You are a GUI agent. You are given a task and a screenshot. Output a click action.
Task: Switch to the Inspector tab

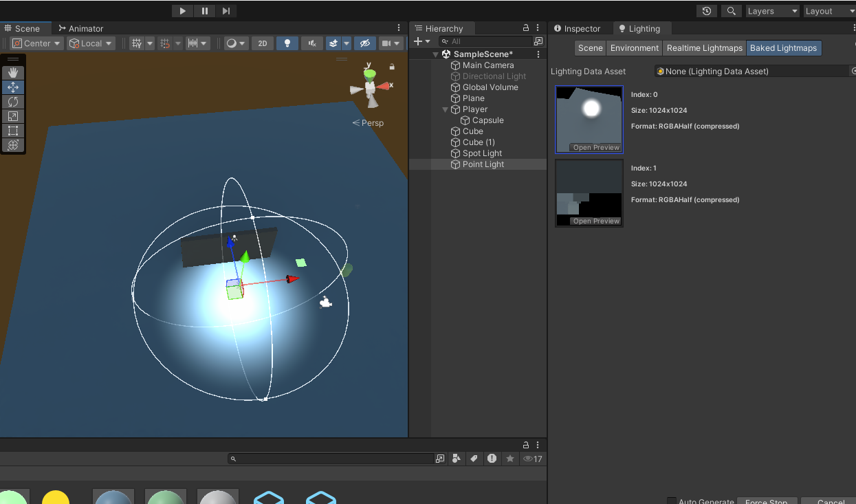click(x=577, y=28)
